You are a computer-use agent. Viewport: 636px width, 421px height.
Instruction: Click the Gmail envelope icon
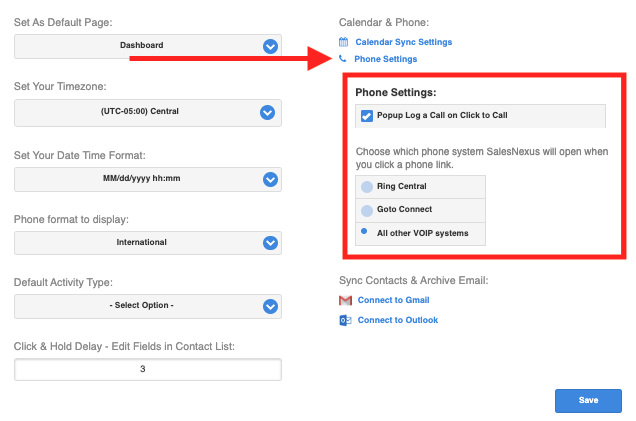345,300
